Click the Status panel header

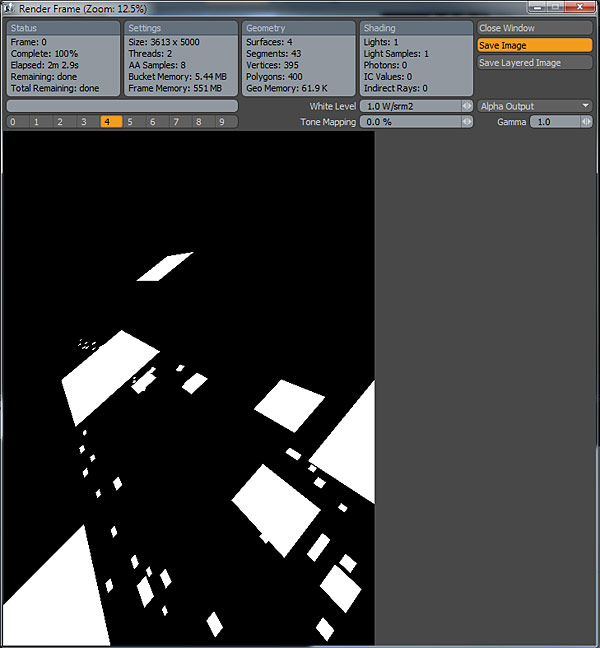pos(63,28)
